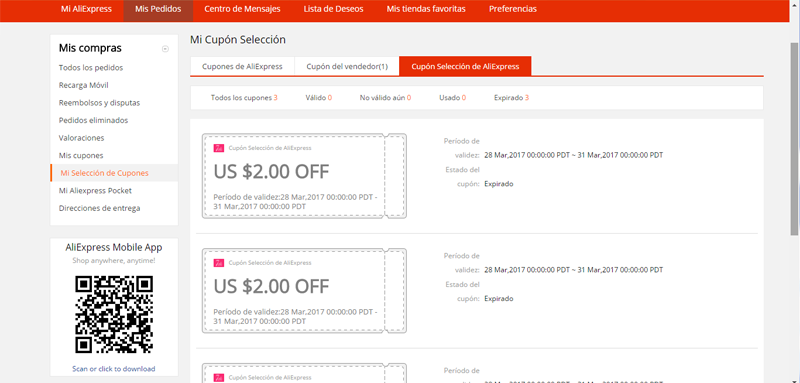Screen dimensions: 800x383
Task: Open Recarga Móvil in sidebar
Action: 84,85
